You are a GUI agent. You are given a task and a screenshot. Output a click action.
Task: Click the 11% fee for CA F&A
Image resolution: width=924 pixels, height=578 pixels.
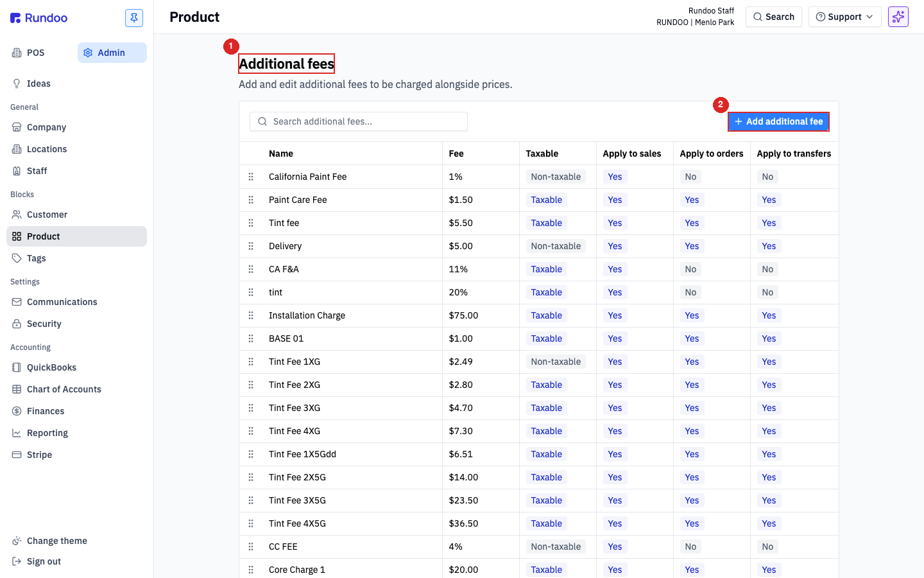(x=458, y=269)
